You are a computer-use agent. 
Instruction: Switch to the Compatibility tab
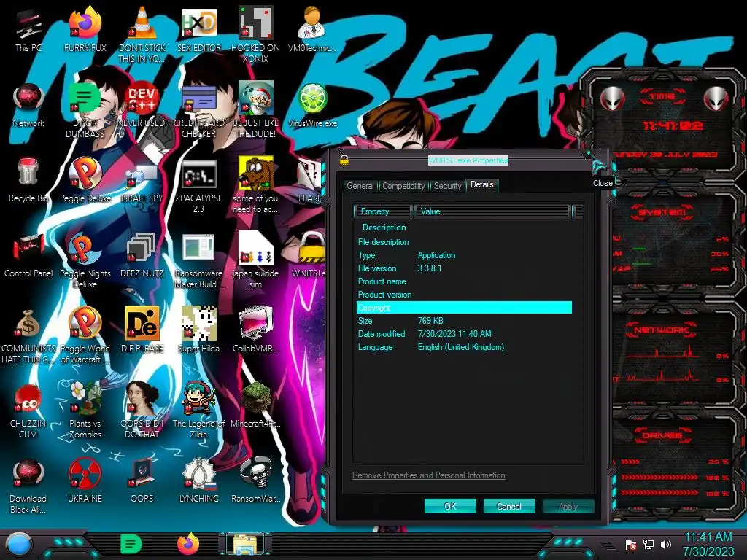point(403,186)
